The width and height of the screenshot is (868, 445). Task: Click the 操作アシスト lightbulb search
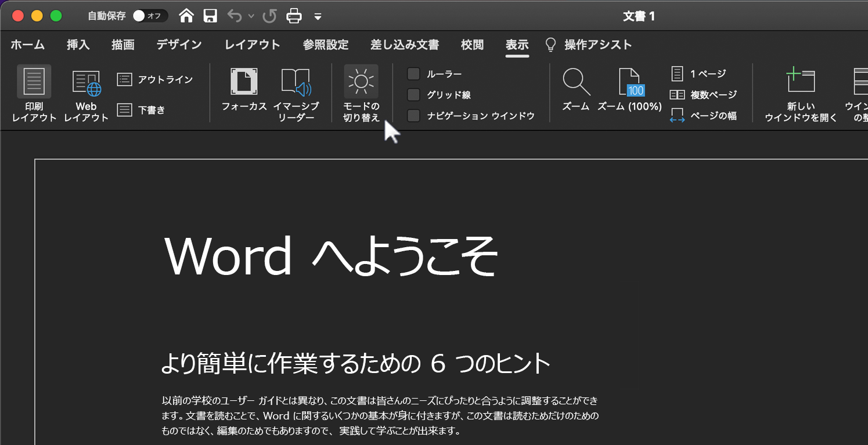(x=589, y=45)
